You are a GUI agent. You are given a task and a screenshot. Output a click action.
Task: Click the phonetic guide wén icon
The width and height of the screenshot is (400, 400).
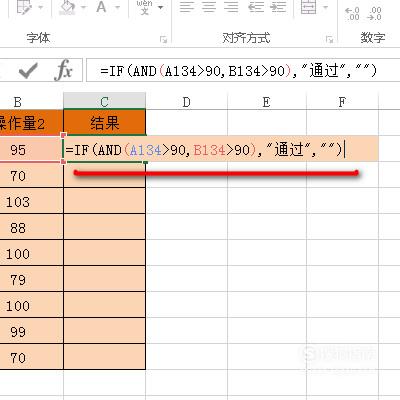pos(144,7)
